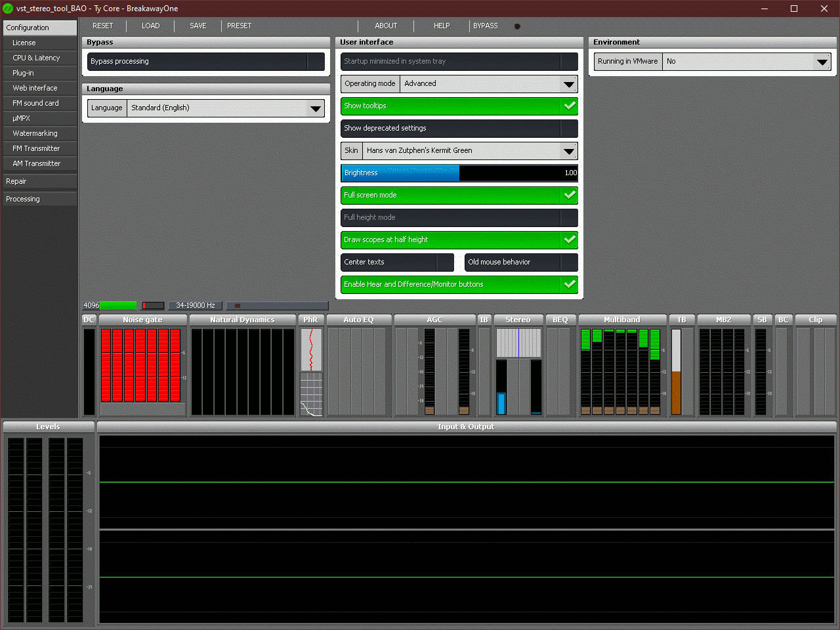Select FM sound card page

(40, 103)
